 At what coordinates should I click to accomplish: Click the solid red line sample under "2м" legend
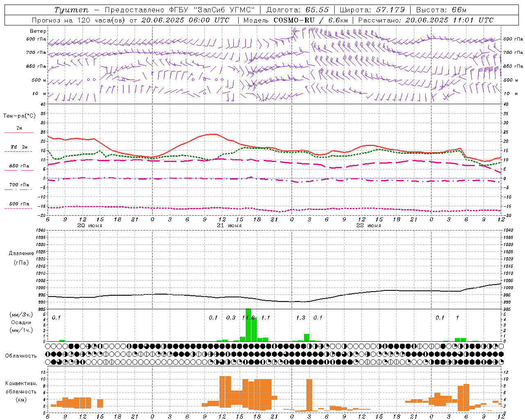[19, 132]
